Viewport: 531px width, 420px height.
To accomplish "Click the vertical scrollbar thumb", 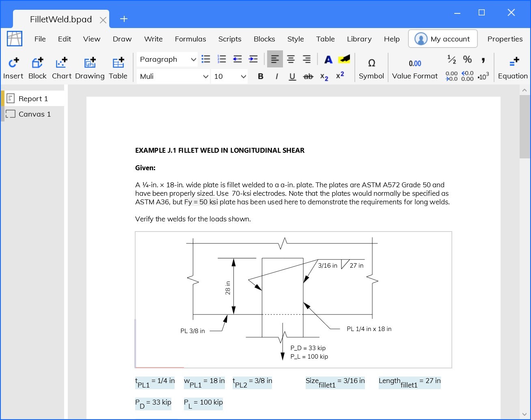I will tap(525, 127).
